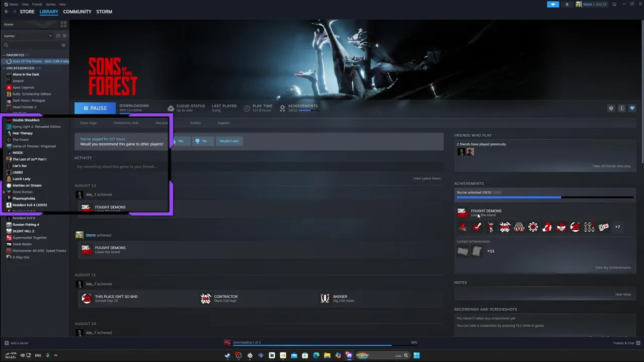Go to the STORE tab

27,12
